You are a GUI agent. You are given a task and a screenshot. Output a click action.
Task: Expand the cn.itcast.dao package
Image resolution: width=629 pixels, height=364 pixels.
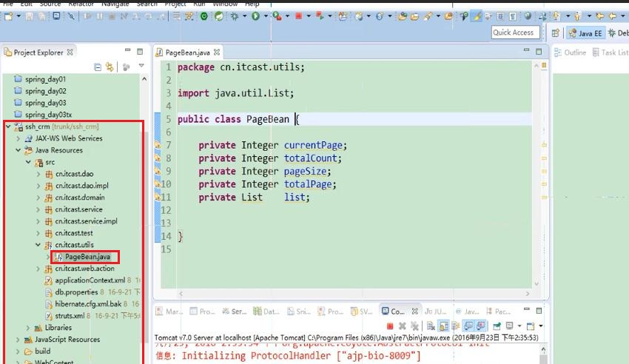click(x=38, y=174)
